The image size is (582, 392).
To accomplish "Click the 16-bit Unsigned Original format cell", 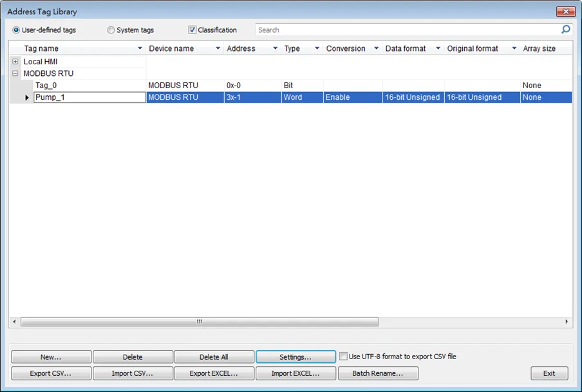I will pos(482,97).
